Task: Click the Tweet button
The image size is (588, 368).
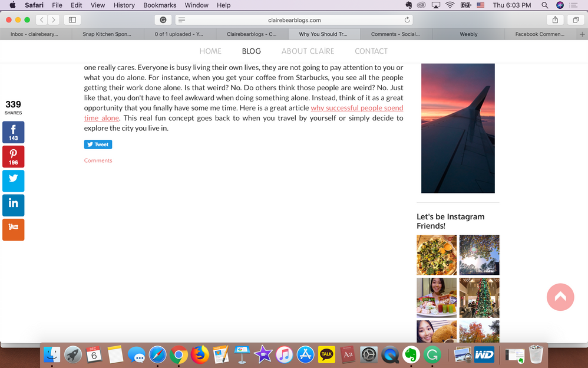Action: pyautogui.click(x=98, y=144)
